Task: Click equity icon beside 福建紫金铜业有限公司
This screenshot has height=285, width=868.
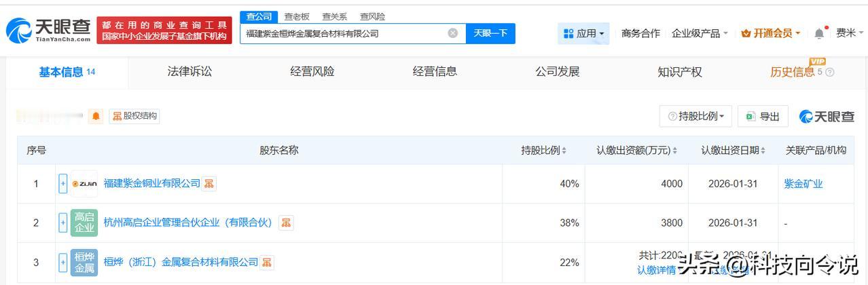Action: click(209, 183)
